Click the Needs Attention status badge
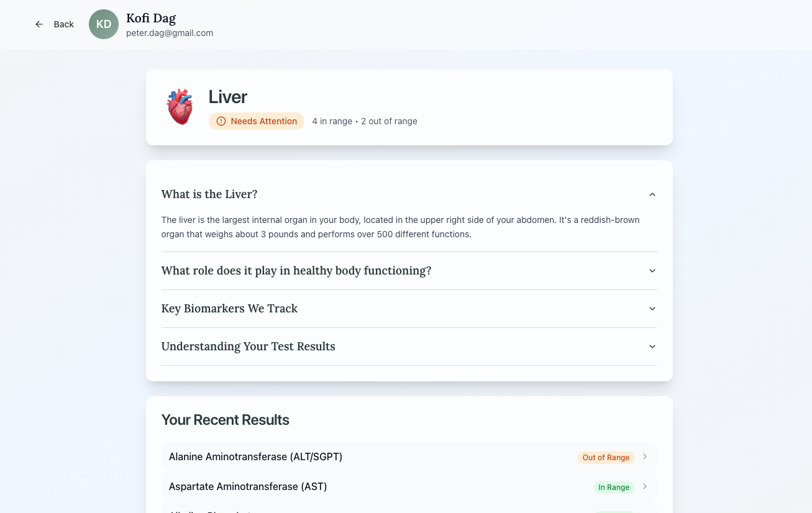This screenshot has width=812, height=513. pyautogui.click(x=257, y=121)
